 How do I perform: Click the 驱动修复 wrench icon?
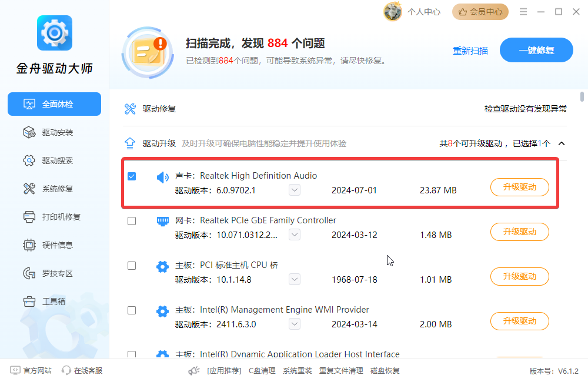click(x=130, y=109)
